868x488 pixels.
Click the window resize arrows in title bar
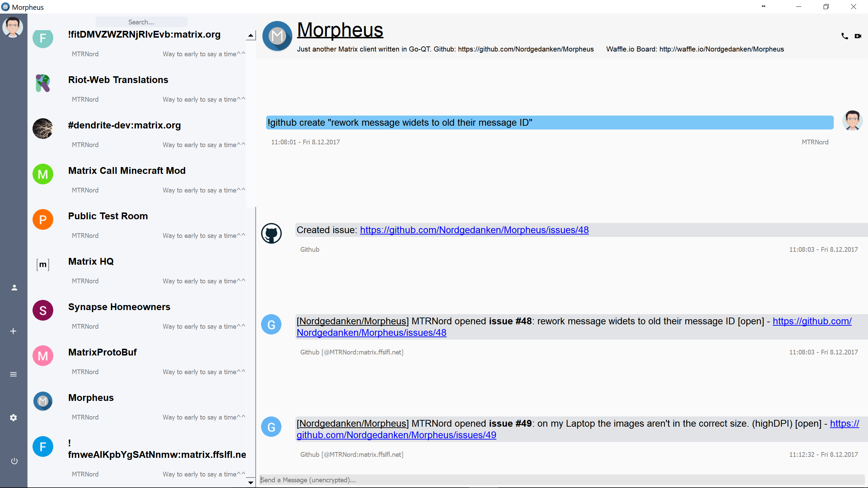pos(764,6)
